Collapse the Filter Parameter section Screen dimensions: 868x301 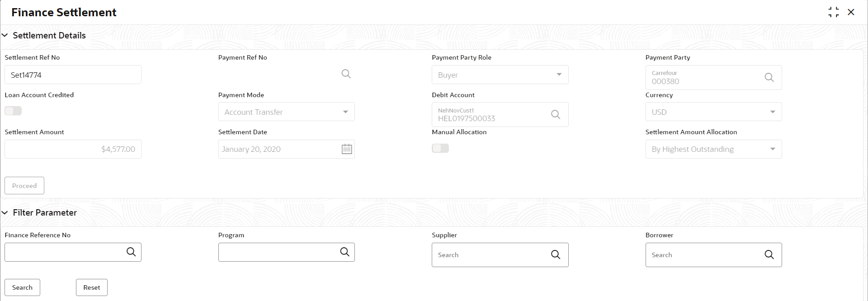(x=5, y=212)
